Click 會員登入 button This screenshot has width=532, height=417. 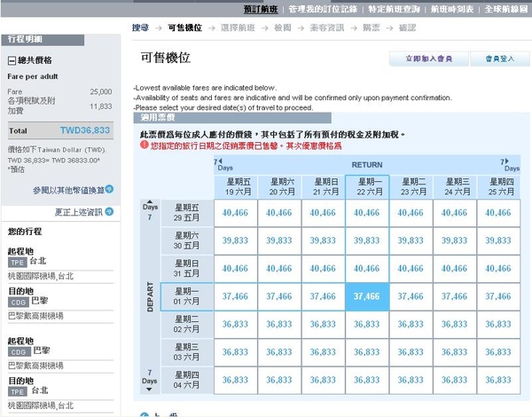click(500, 59)
